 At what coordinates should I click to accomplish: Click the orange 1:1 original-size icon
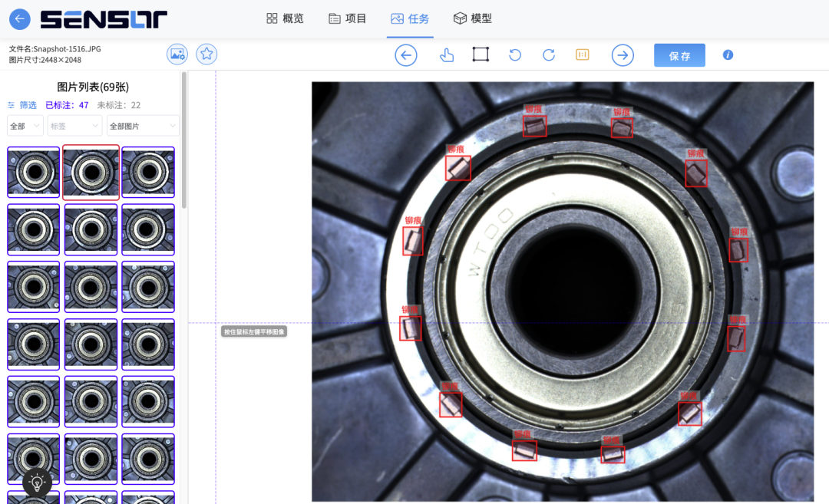pyautogui.click(x=582, y=54)
